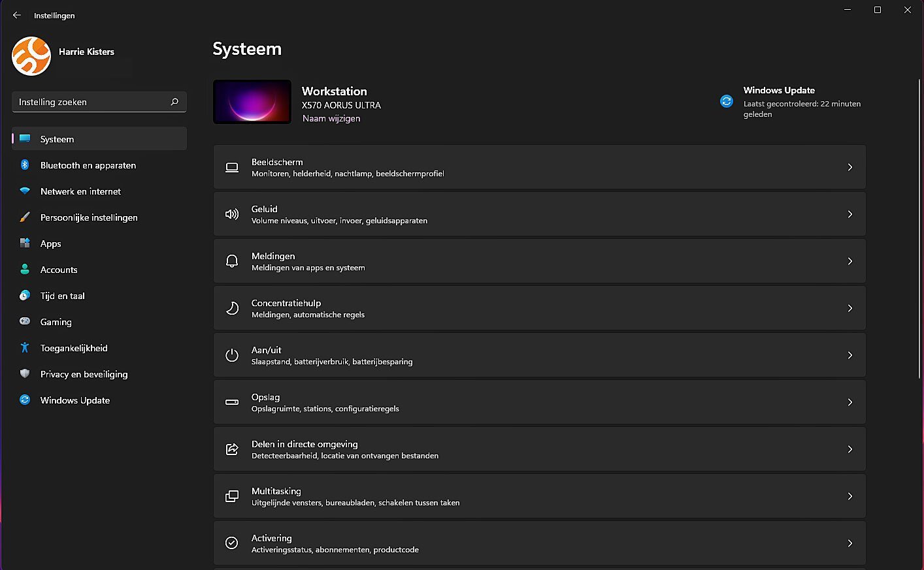924x570 pixels.
Task: Click the Geluid speaker icon
Action: point(232,214)
